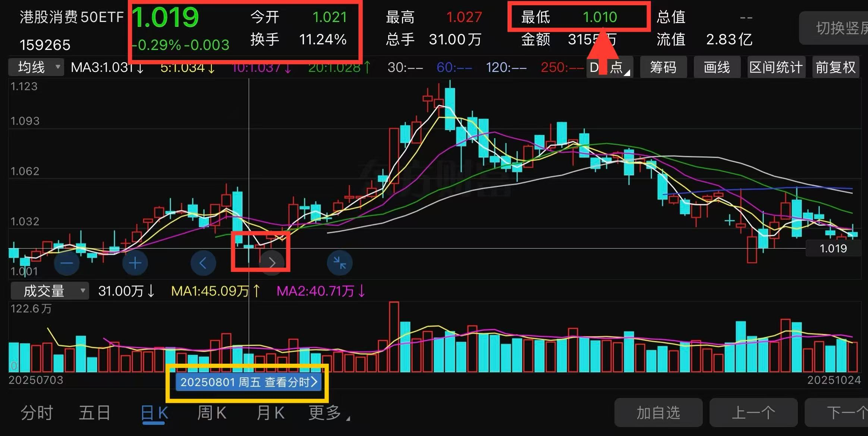This screenshot has height=436, width=868.
Task: Click 加自选 add to watchlist button
Action: click(658, 413)
